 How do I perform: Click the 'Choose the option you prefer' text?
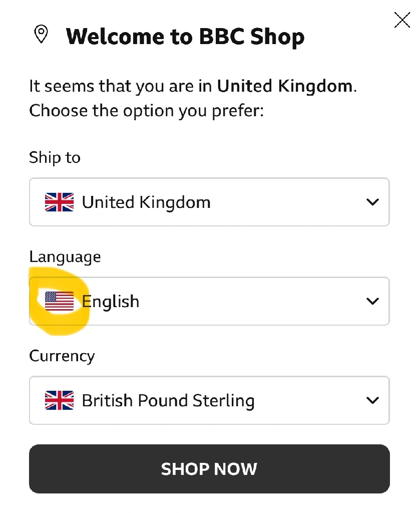pyautogui.click(x=146, y=110)
